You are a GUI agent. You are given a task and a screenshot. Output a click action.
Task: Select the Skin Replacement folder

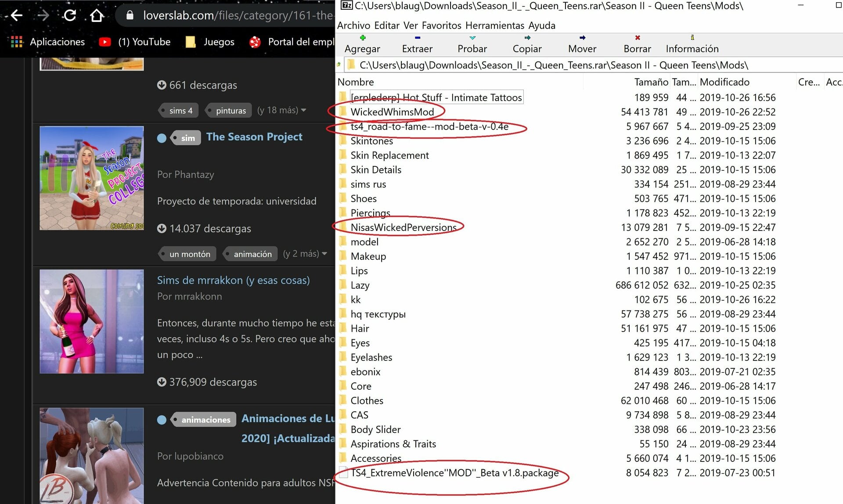click(389, 155)
